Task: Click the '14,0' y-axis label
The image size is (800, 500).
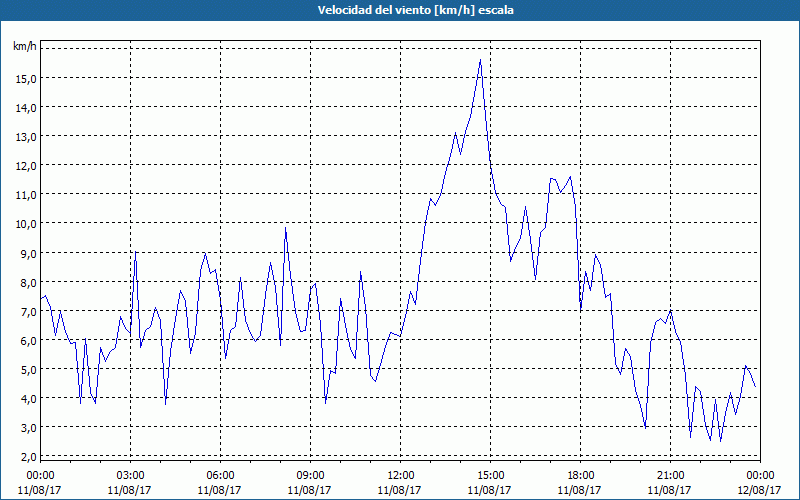Action: [x=27, y=108]
